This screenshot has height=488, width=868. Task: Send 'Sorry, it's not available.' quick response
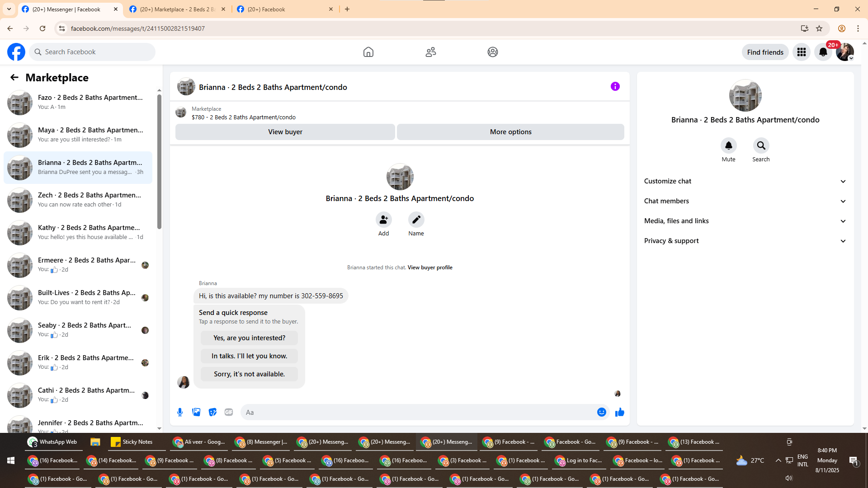[x=249, y=374]
